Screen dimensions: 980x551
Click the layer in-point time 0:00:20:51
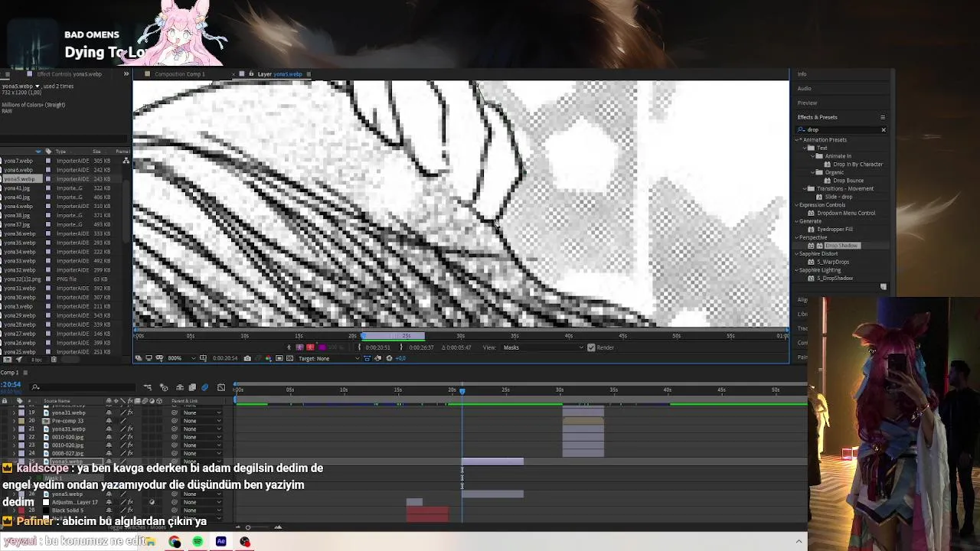click(x=377, y=347)
